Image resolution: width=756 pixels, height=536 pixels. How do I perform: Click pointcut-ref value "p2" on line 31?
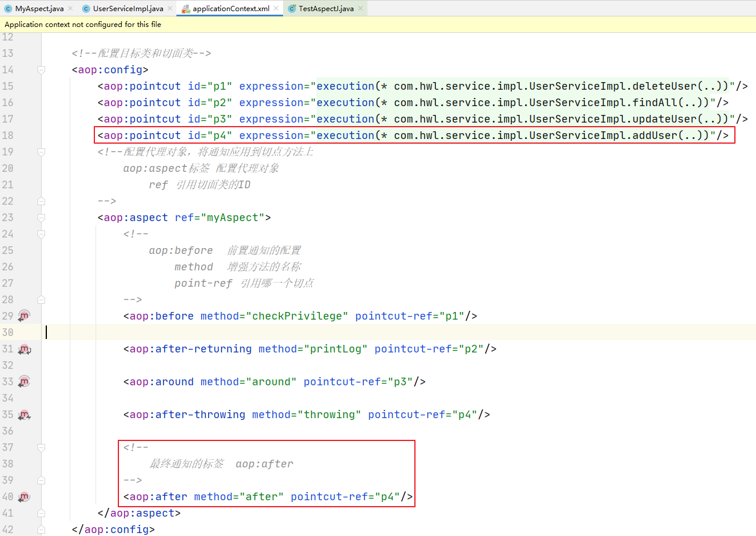tap(471, 349)
